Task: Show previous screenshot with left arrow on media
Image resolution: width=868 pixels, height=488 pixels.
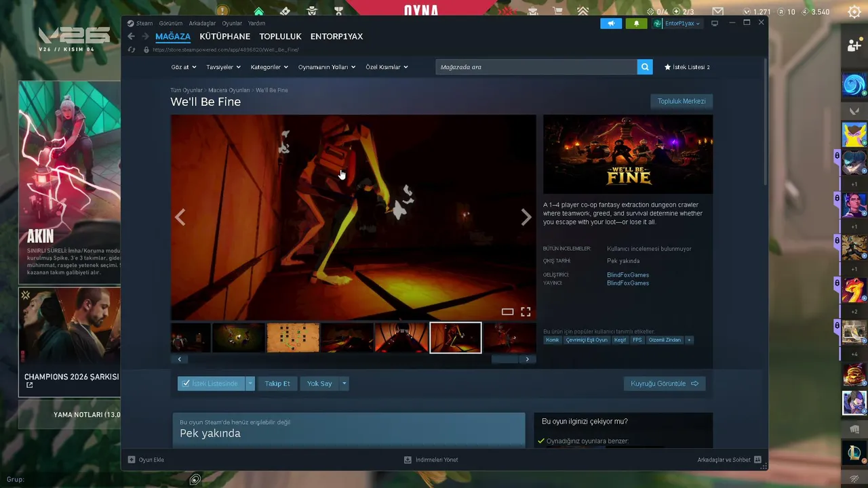Action: click(x=180, y=217)
